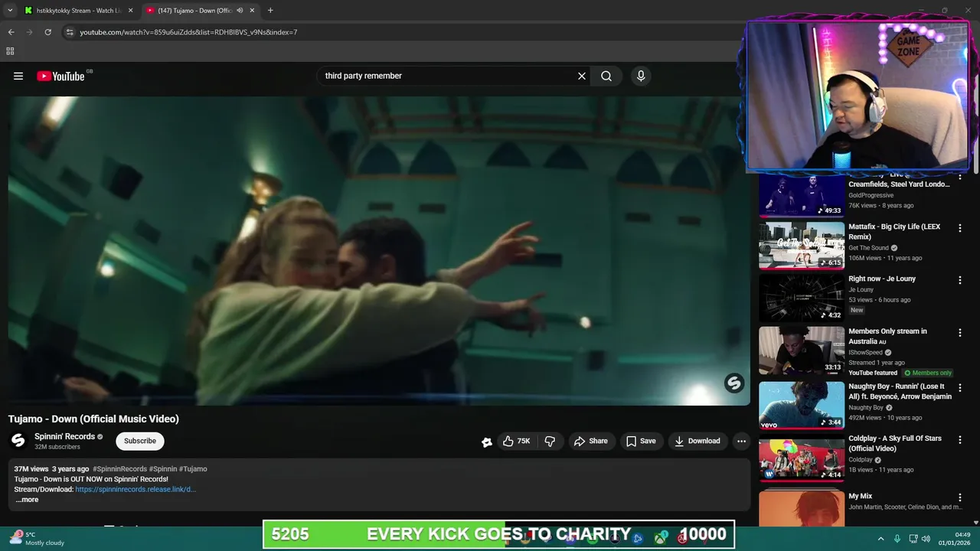Open the three-dot more actions menu under the video
This screenshot has width=980, height=551.
pos(741,441)
